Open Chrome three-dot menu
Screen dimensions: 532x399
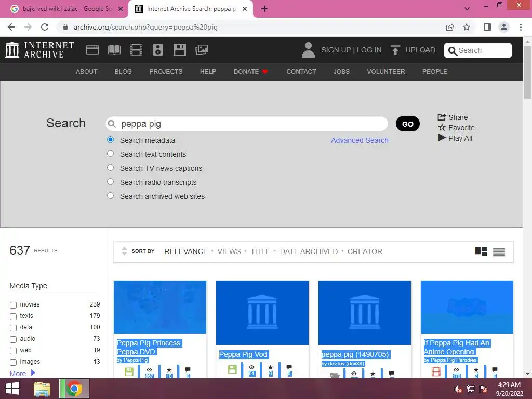click(521, 27)
